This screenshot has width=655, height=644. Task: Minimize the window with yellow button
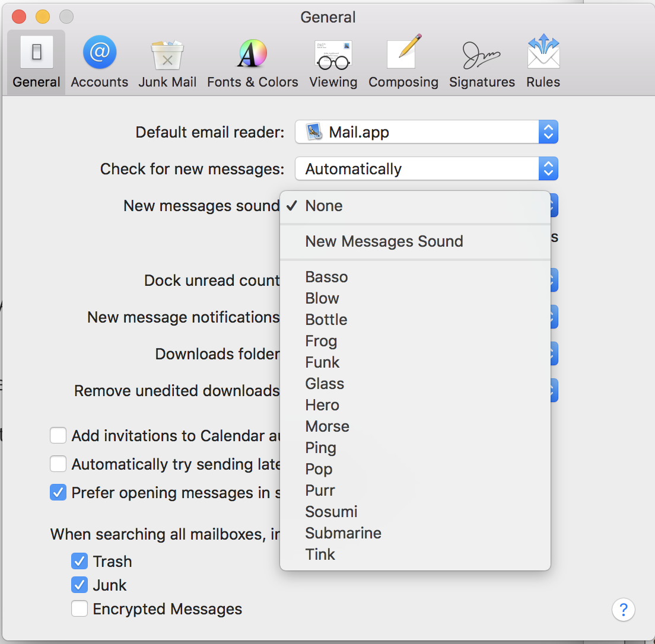[43, 17]
